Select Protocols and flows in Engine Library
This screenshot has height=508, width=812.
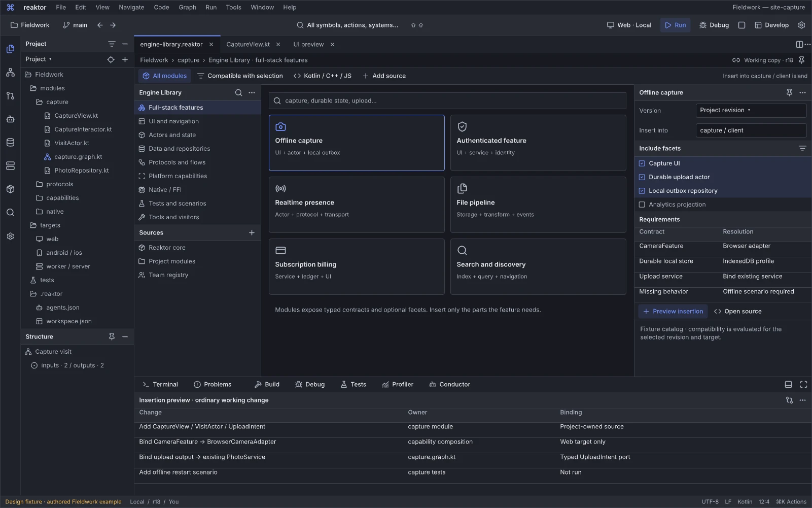(197, 162)
